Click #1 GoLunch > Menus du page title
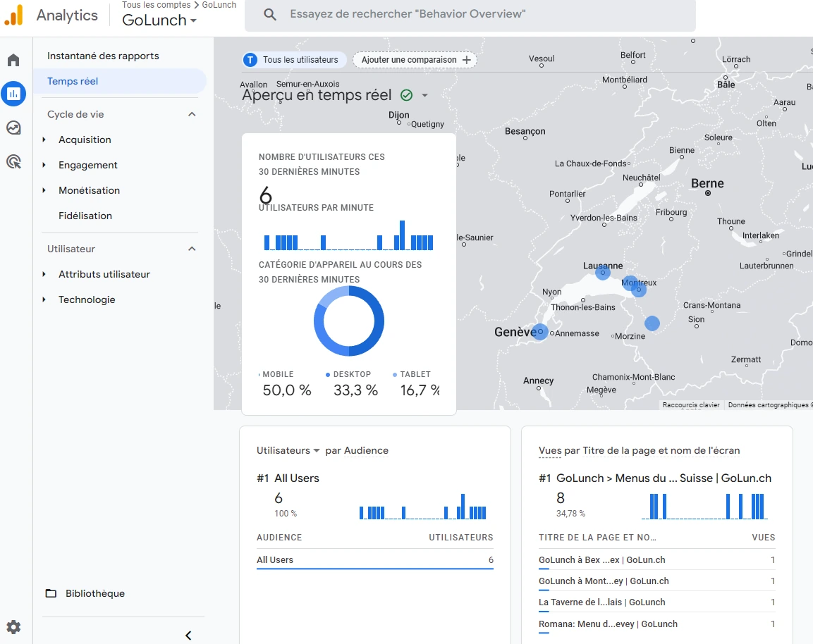 tap(655, 478)
